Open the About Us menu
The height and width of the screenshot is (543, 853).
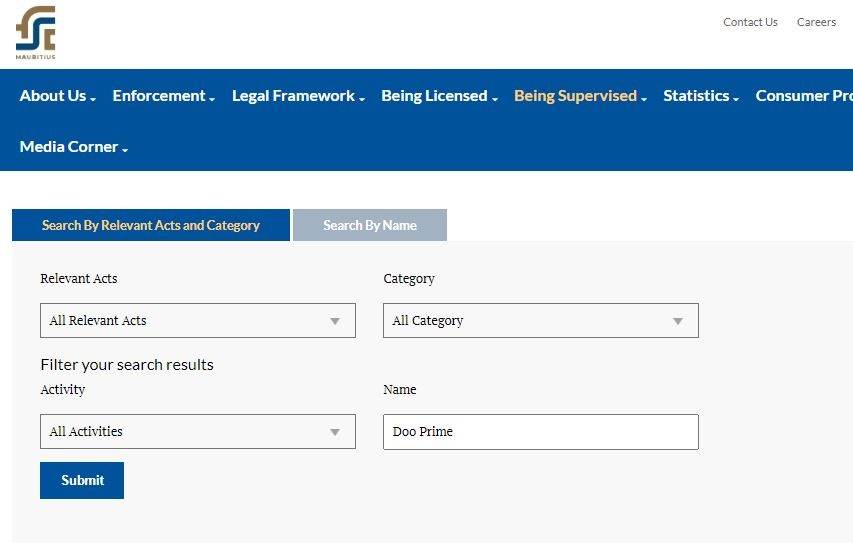pos(58,96)
